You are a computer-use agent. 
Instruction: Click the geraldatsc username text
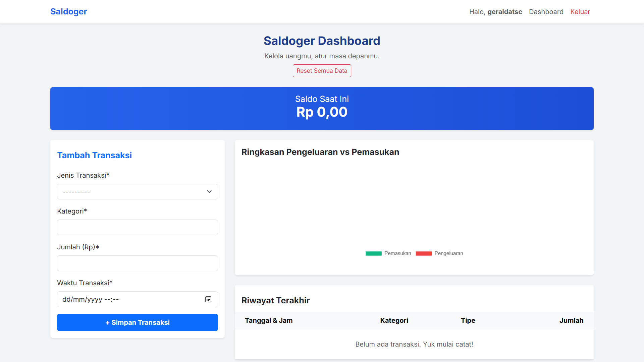pyautogui.click(x=504, y=11)
